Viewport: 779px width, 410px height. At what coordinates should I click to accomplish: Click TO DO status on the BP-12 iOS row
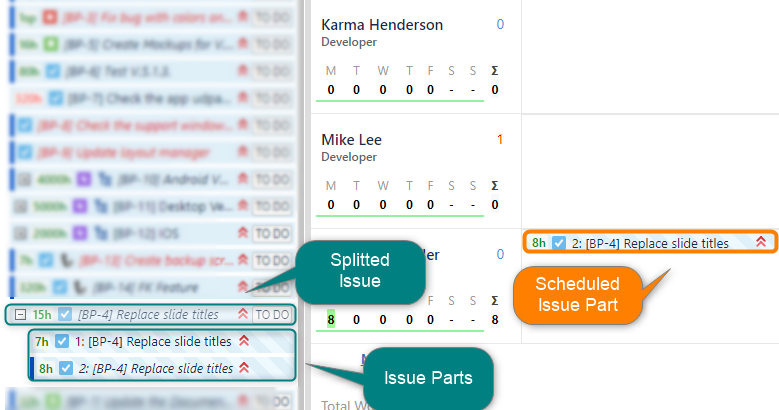coord(272,233)
